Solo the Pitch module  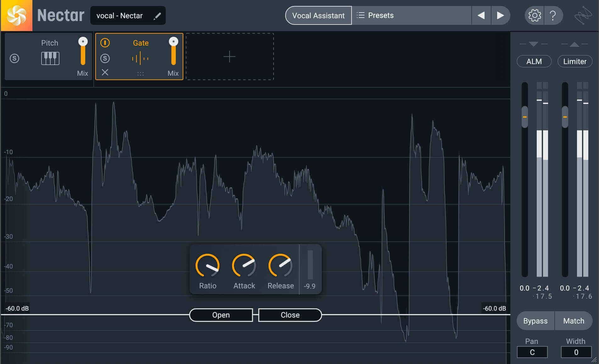(14, 58)
